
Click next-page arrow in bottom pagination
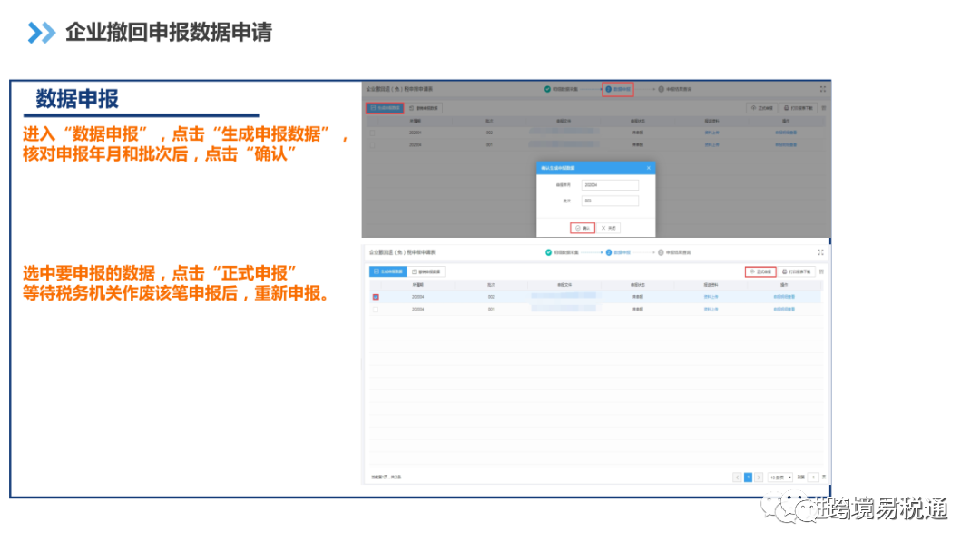coord(758,478)
